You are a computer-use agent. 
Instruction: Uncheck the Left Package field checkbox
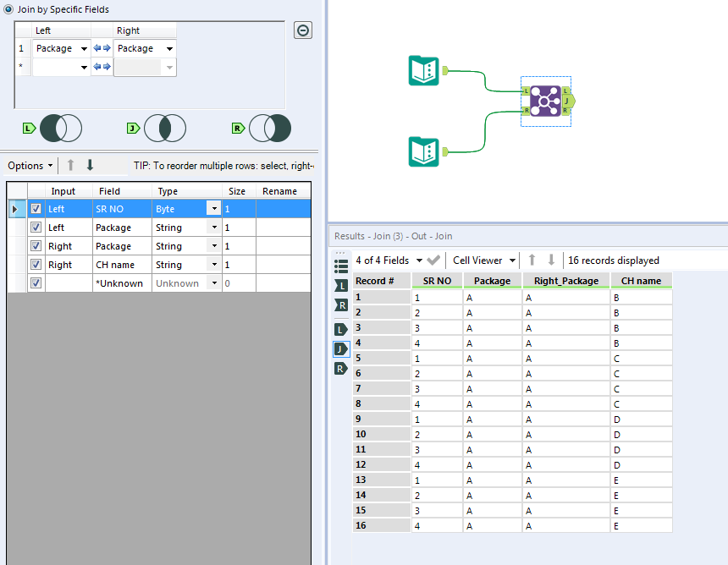[36, 228]
